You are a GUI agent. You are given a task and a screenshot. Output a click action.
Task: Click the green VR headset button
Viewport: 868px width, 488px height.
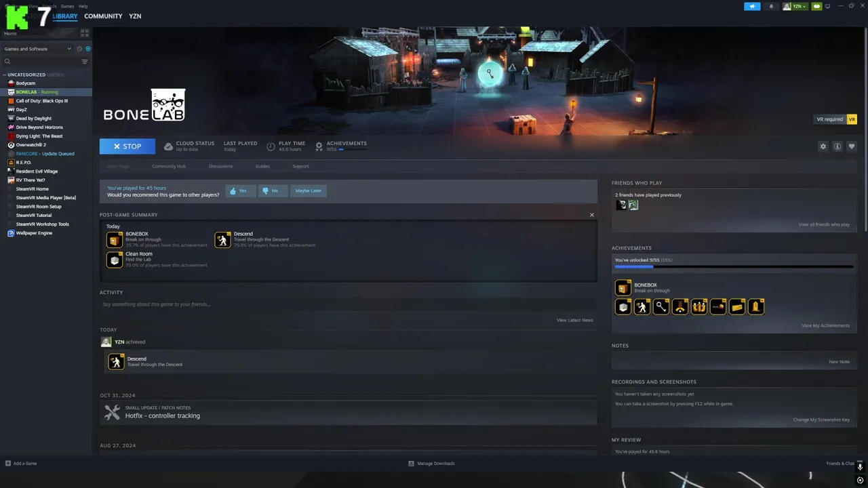point(817,6)
